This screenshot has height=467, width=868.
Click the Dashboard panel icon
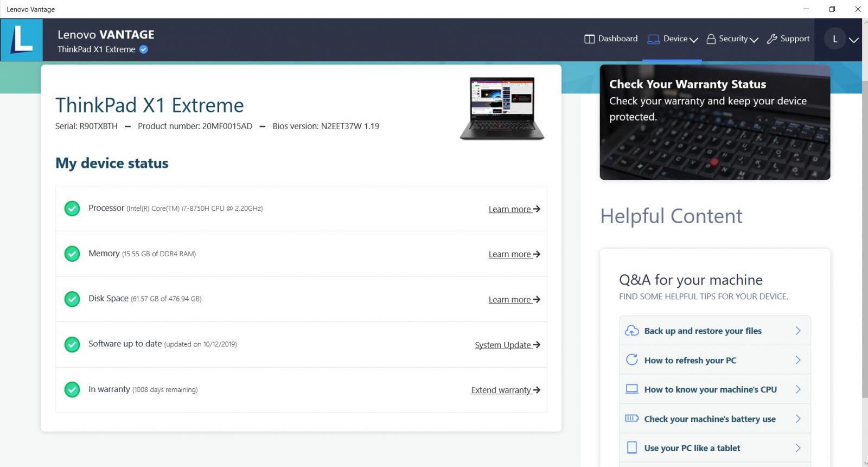coord(589,39)
